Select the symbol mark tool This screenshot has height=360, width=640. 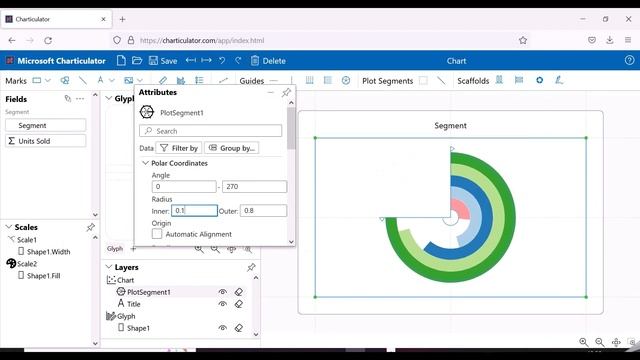65,80
